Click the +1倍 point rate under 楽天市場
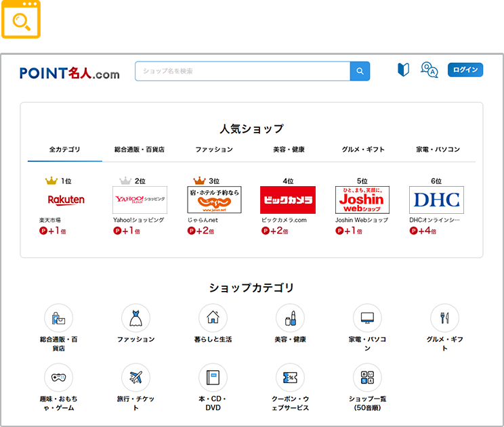 53,231
